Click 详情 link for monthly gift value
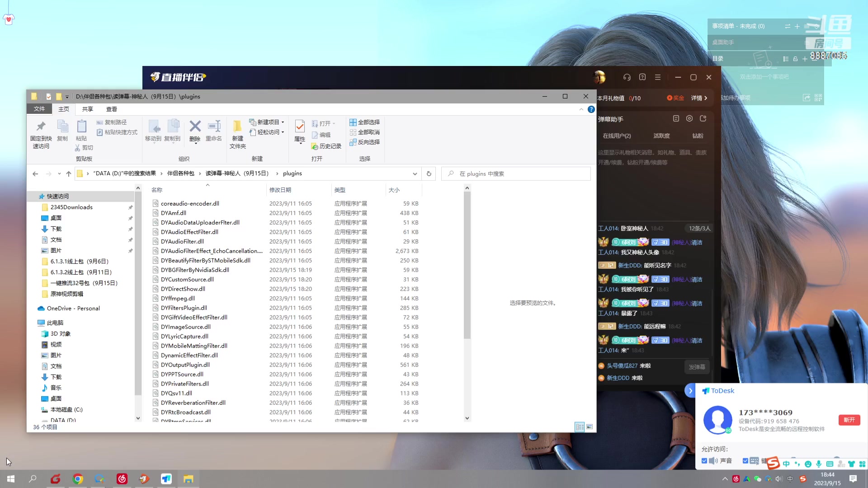Screen dimensions: 868x488 tap(699, 98)
